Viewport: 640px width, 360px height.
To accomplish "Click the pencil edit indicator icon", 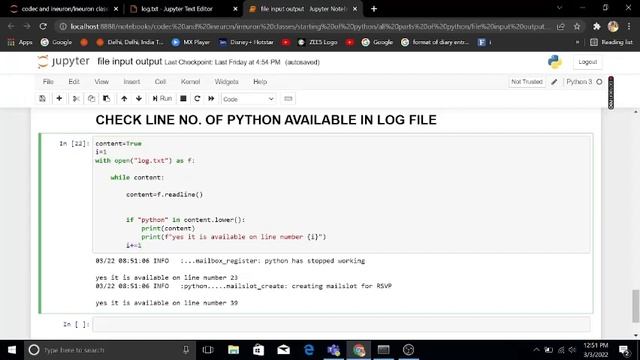I will (554, 82).
